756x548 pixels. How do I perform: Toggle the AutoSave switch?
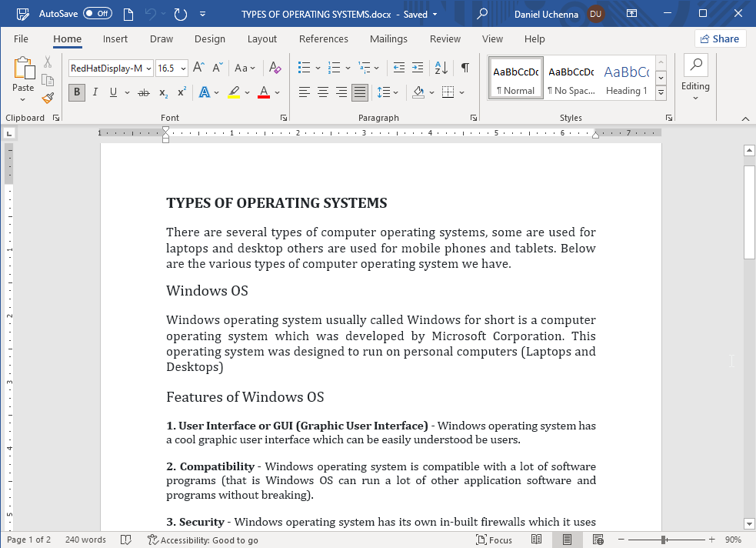[98, 14]
